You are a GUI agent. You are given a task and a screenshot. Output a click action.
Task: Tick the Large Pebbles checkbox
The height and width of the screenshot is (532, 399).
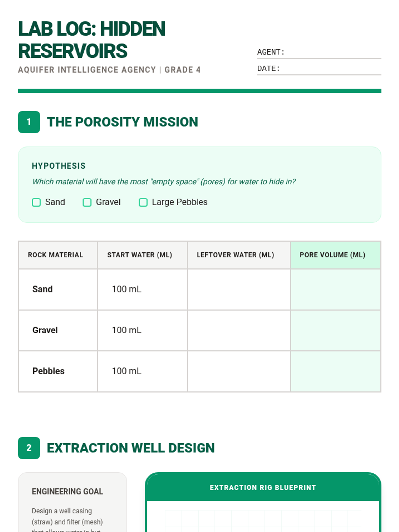point(143,202)
